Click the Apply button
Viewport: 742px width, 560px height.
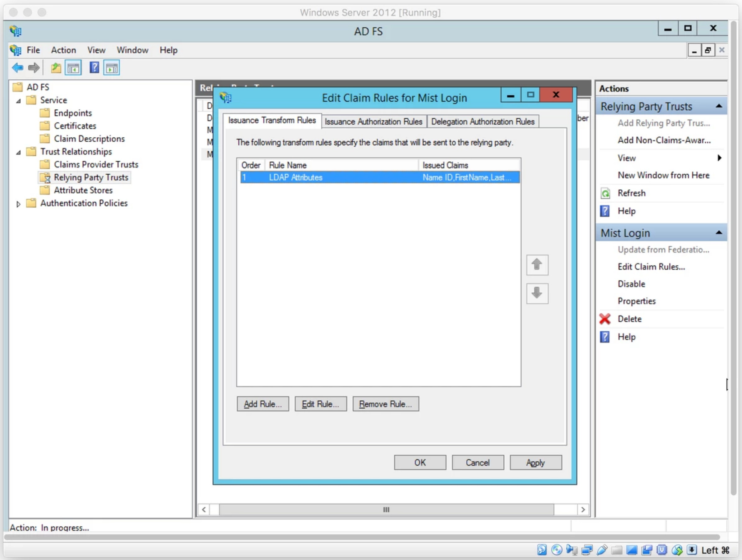(x=535, y=463)
